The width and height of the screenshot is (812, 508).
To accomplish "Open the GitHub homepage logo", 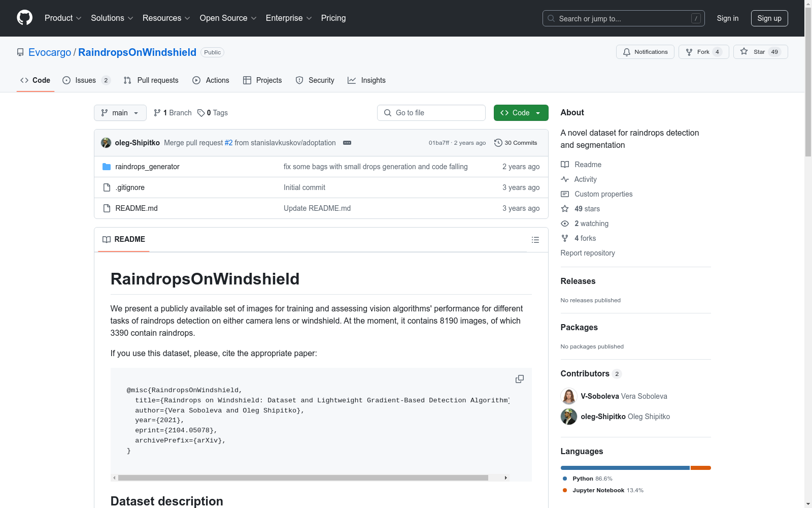I will (x=24, y=18).
